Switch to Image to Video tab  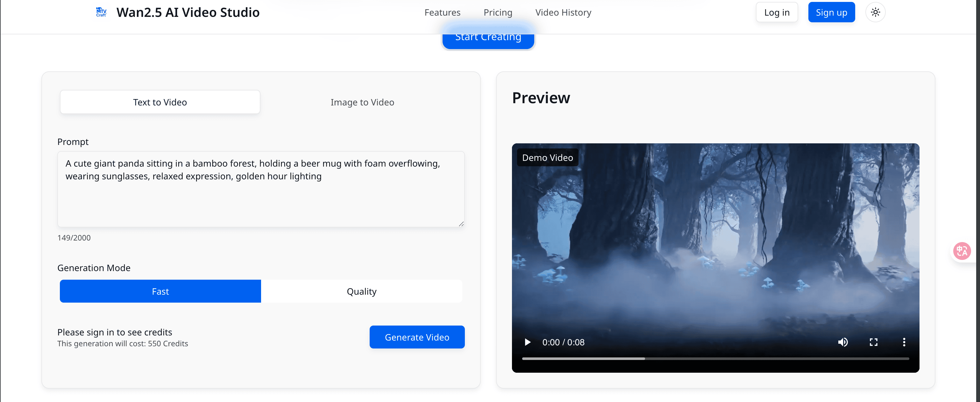(x=362, y=102)
